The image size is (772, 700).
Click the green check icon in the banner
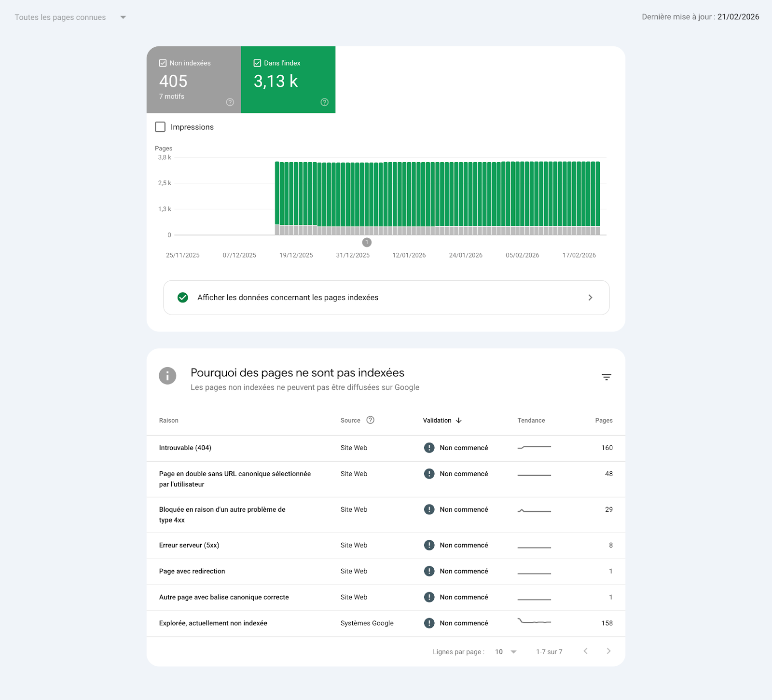[182, 298]
